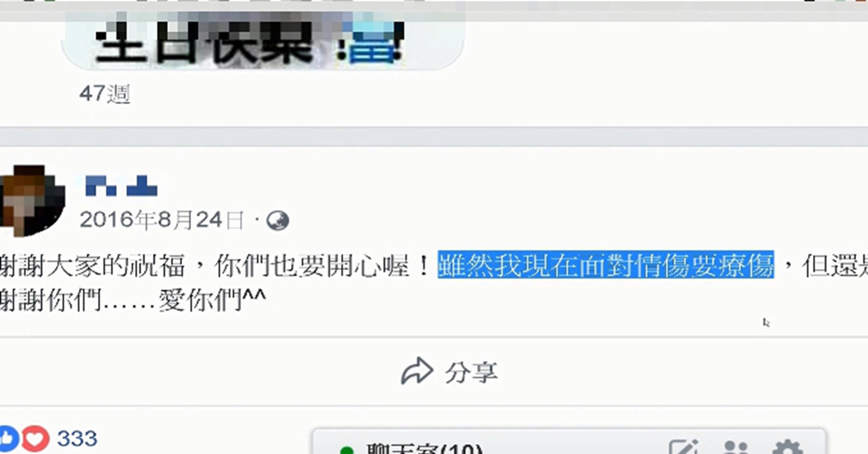Click the globe public-privacy icon
Image resolution: width=868 pixels, height=454 pixels.
pyautogui.click(x=277, y=221)
